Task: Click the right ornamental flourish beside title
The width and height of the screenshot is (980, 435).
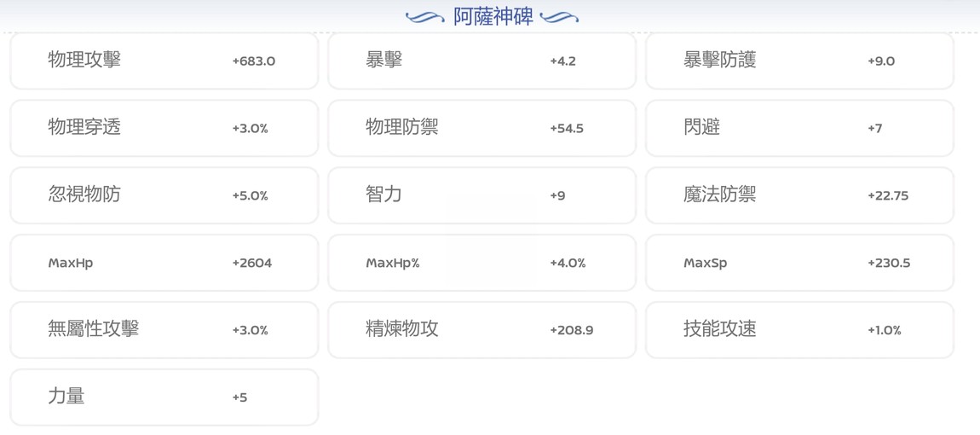Action: 559,18
